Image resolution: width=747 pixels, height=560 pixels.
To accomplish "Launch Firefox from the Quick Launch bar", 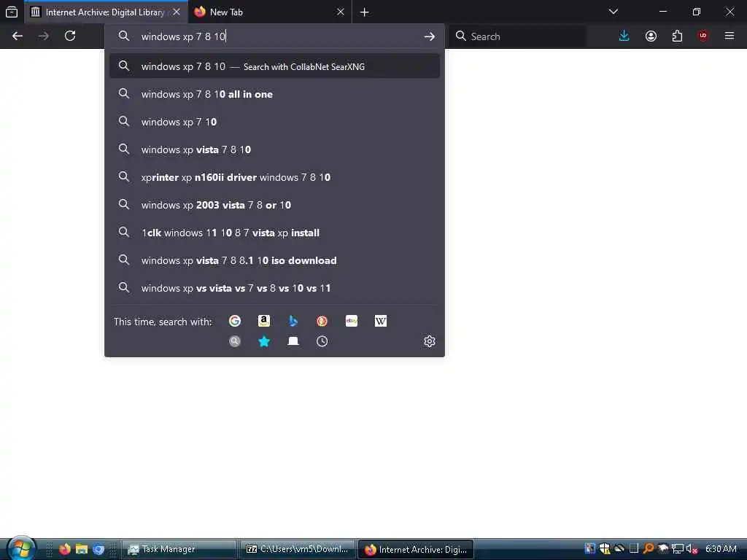I will [x=65, y=549].
